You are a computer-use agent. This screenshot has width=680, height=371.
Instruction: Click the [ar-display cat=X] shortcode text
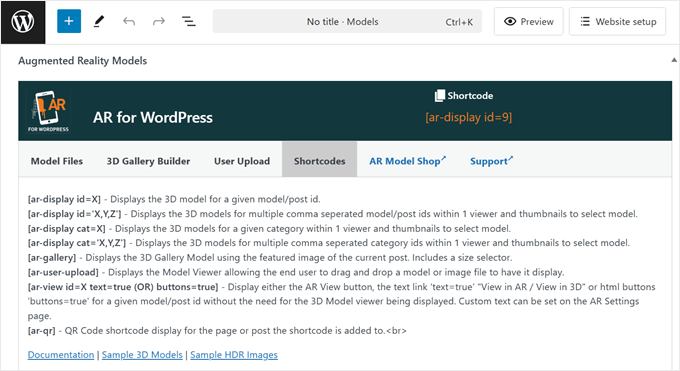coord(66,229)
